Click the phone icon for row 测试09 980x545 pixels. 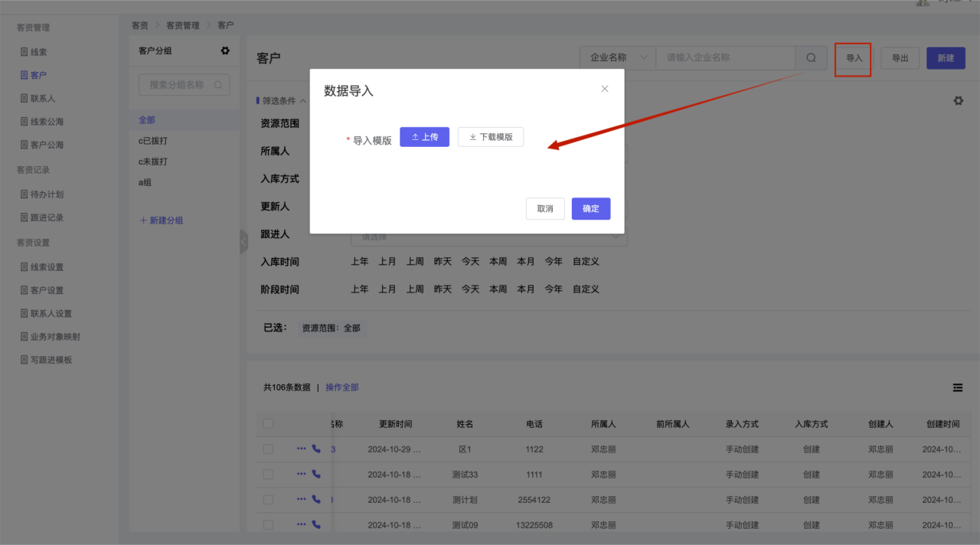tap(316, 525)
